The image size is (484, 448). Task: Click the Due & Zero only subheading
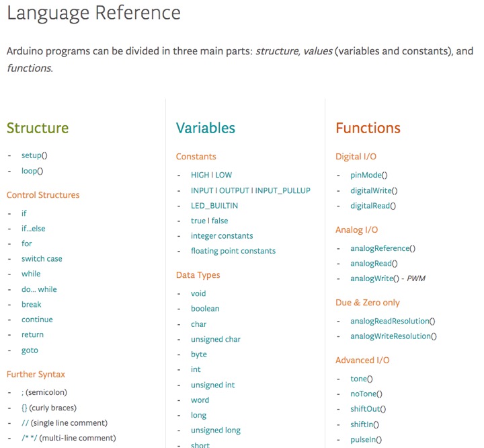pyautogui.click(x=368, y=303)
